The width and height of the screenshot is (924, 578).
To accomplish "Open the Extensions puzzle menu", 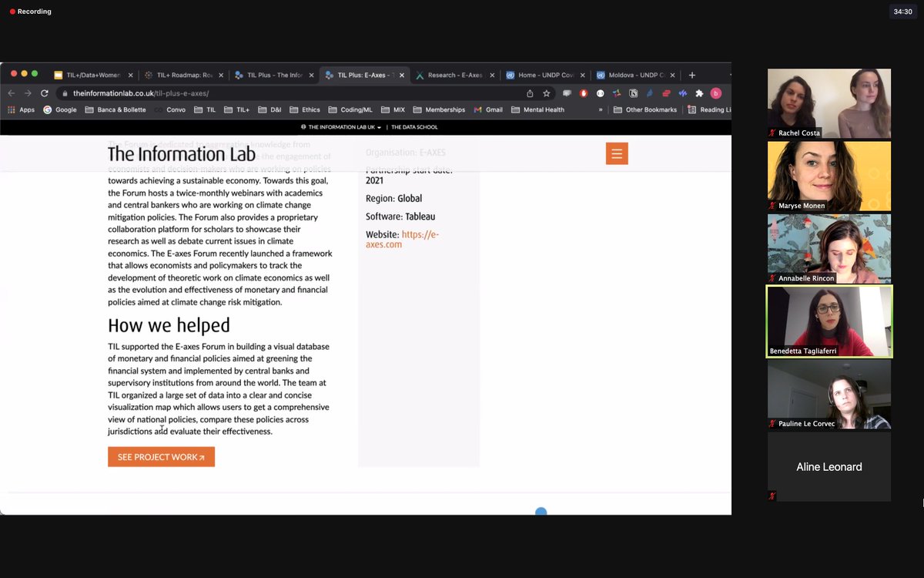I will pyautogui.click(x=699, y=93).
